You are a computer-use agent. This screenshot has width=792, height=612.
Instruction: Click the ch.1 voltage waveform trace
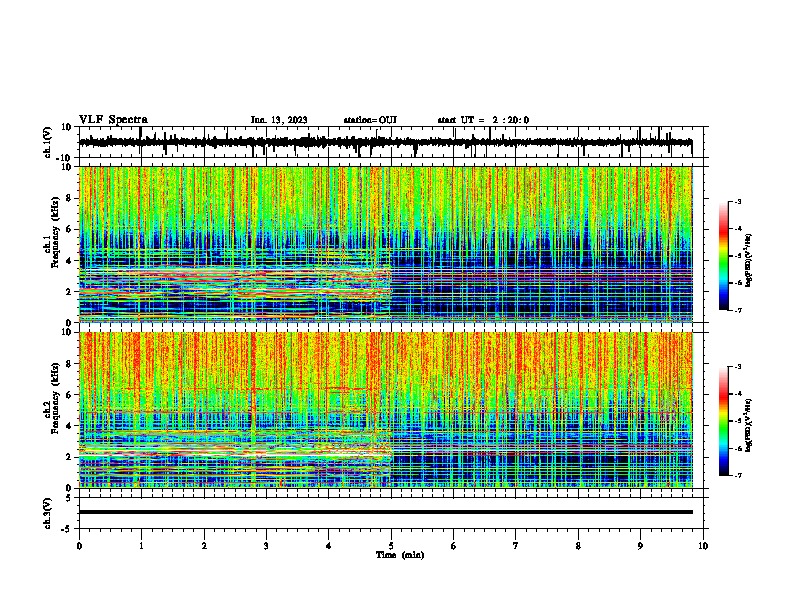[x=386, y=142]
